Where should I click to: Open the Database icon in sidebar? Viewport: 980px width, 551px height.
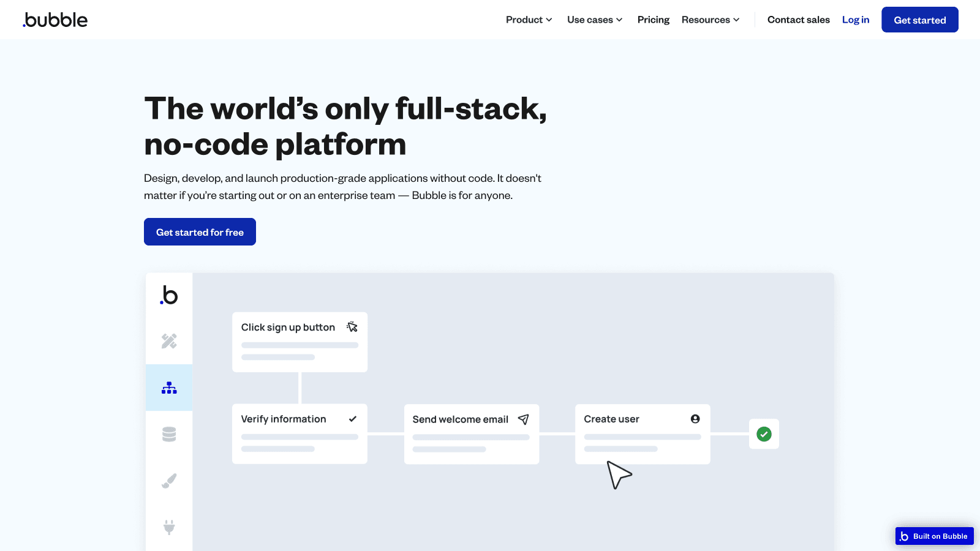169,434
